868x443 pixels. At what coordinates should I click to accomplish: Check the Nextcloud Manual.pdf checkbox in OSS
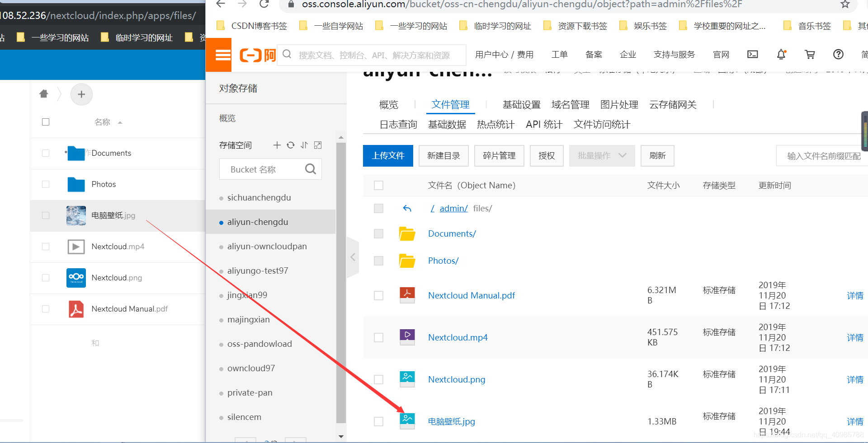click(x=379, y=295)
